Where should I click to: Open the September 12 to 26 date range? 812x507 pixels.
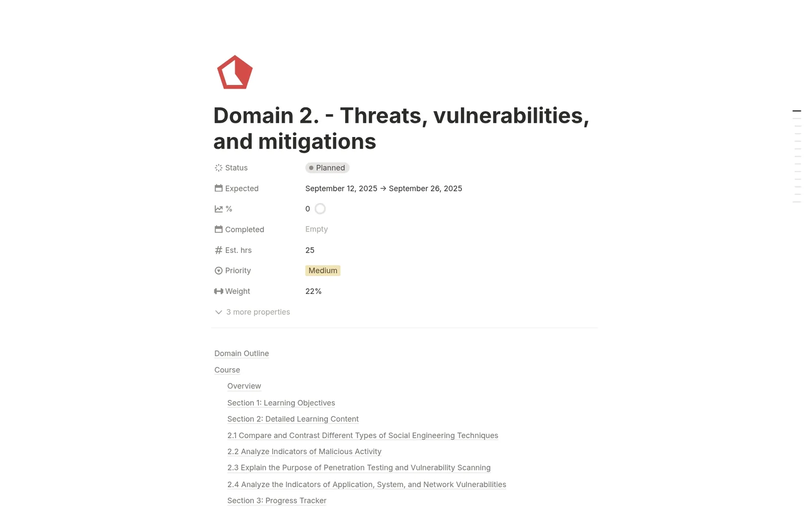point(384,188)
